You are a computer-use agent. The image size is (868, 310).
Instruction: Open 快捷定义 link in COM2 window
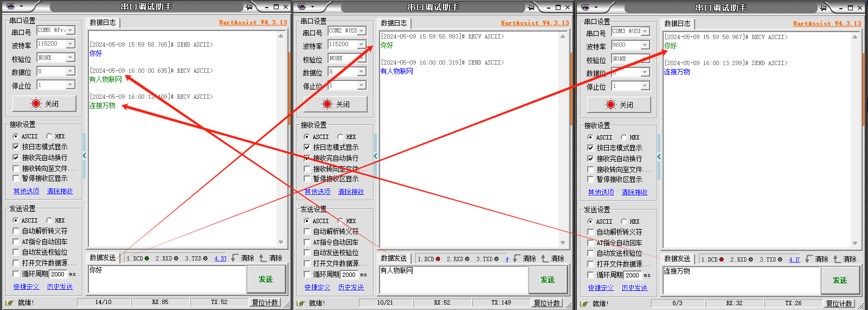318,287
